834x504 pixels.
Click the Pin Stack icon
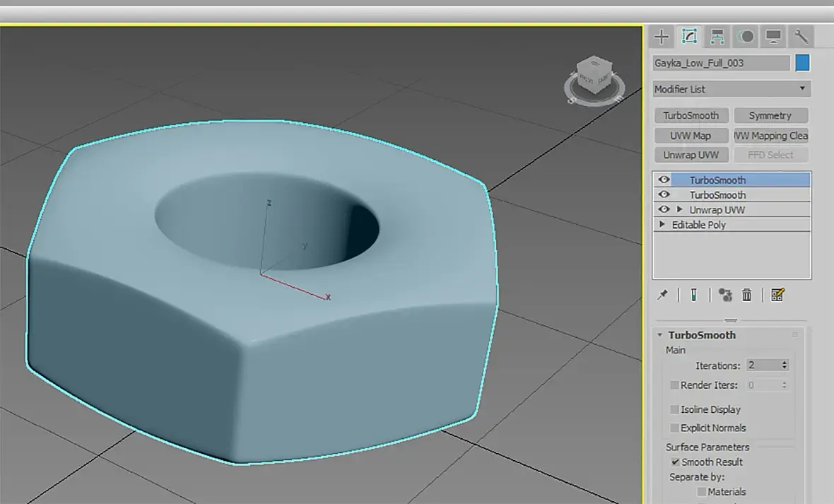tap(663, 295)
